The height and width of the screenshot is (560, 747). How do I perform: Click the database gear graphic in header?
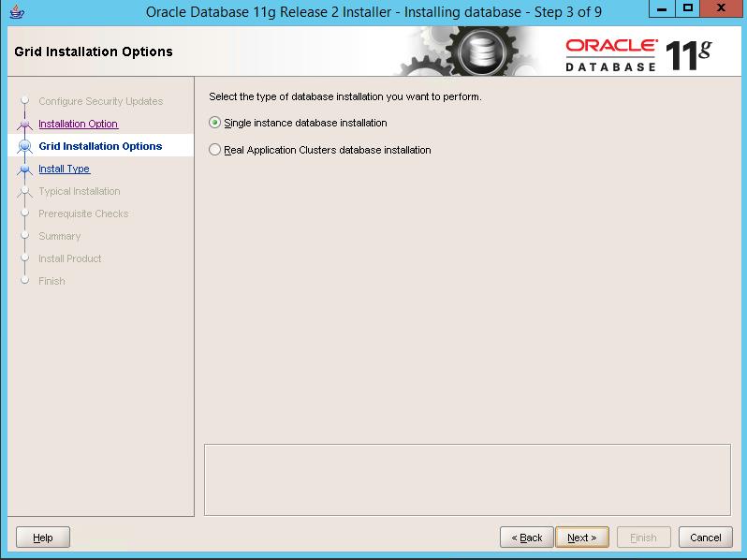(x=481, y=52)
